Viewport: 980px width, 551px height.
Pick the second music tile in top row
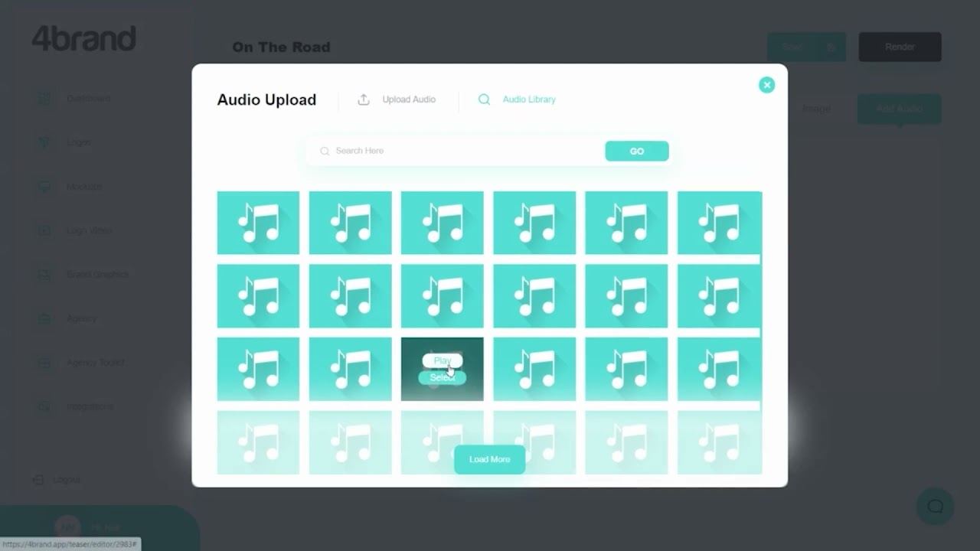350,223
